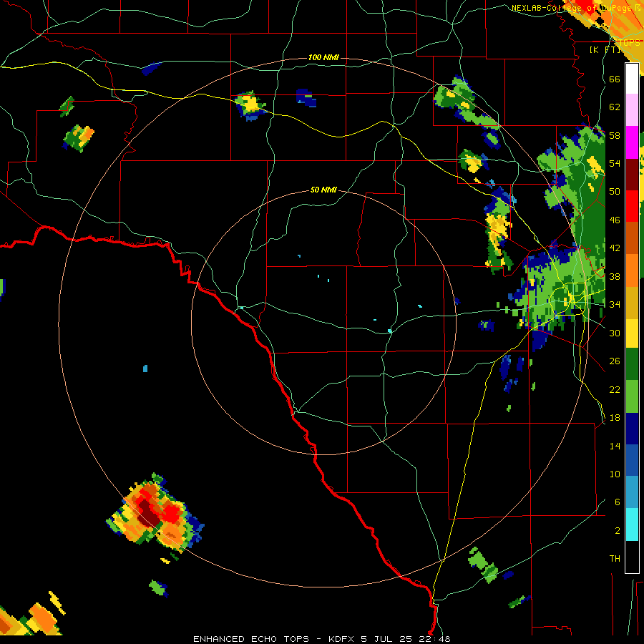Click the "26" legend value
This screenshot has height=644, width=644.
pos(615,361)
